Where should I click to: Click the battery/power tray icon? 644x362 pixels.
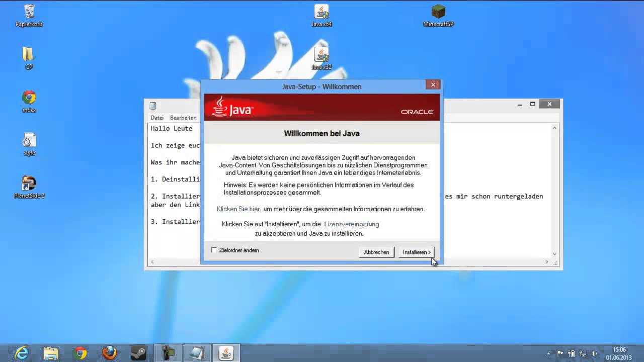[x=572, y=353]
